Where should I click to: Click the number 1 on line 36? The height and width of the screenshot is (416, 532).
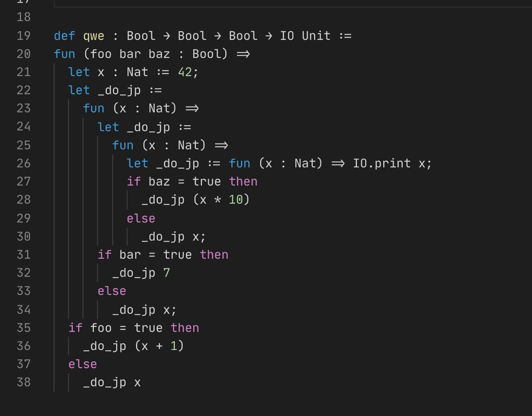[174, 346]
